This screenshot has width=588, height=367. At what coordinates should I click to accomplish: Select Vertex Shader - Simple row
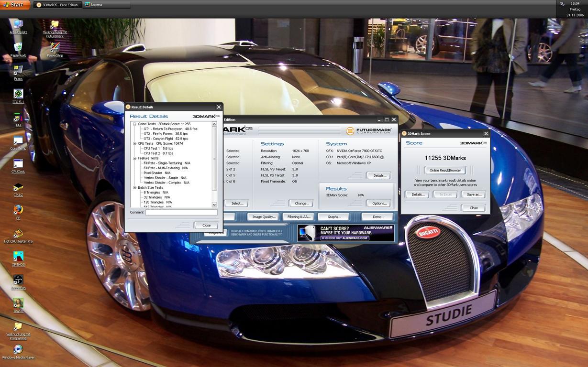pyautogui.click(x=165, y=178)
